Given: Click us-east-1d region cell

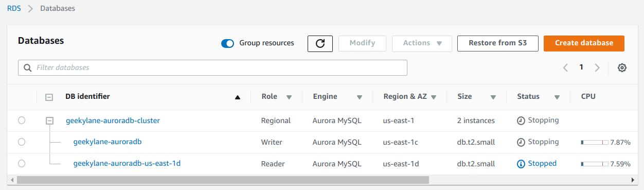Looking at the screenshot, I should coord(401,164).
